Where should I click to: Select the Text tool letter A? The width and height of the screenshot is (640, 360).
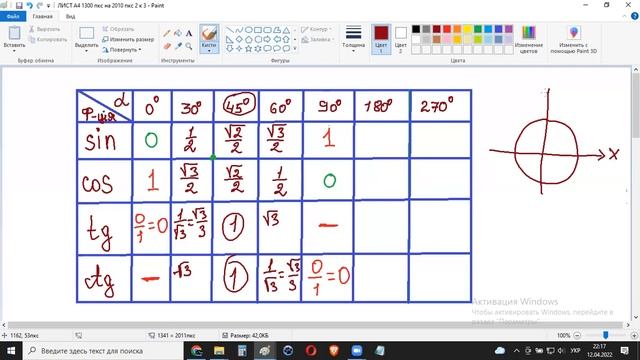tap(189, 33)
